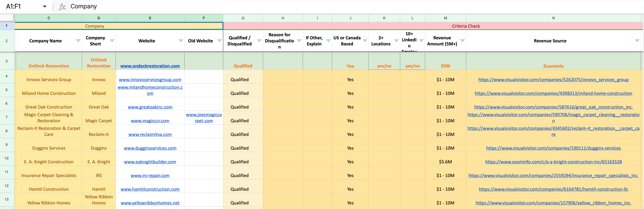Click the Website column filter icon
This screenshot has height=209, width=644.
click(181, 41)
